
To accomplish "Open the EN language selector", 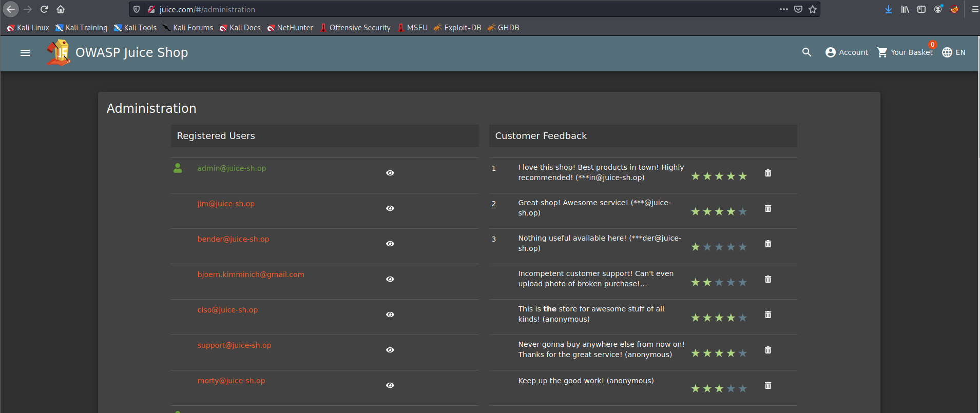I will click(x=954, y=52).
